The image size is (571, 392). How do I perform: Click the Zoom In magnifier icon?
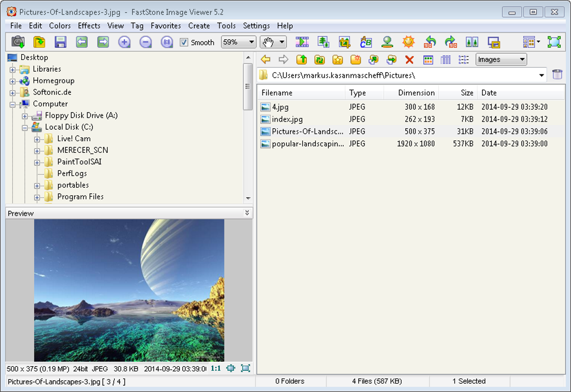pyautogui.click(x=124, y=42)
